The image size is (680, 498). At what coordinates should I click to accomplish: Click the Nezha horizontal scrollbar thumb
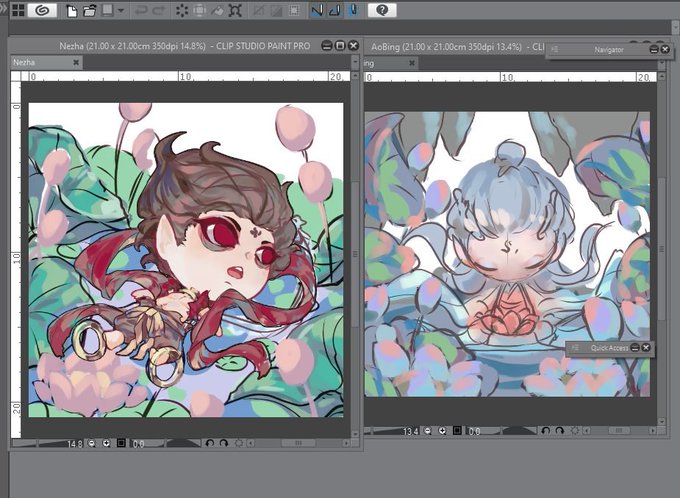tap(298, 443)
